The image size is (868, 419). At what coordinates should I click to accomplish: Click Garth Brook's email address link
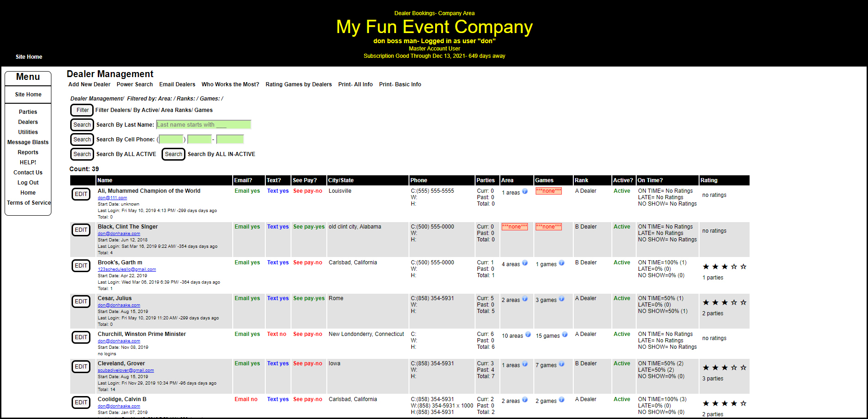click(127, 269)
